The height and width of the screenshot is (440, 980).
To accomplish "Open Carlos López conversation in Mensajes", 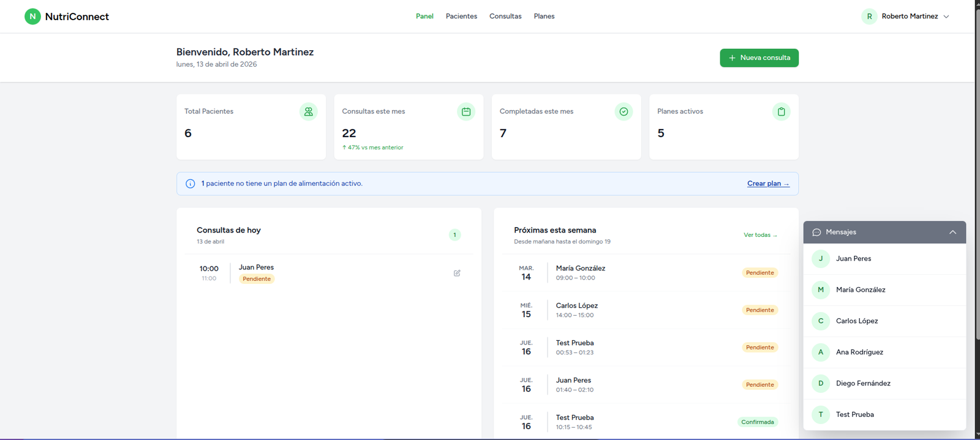I will tap(884, 321).
